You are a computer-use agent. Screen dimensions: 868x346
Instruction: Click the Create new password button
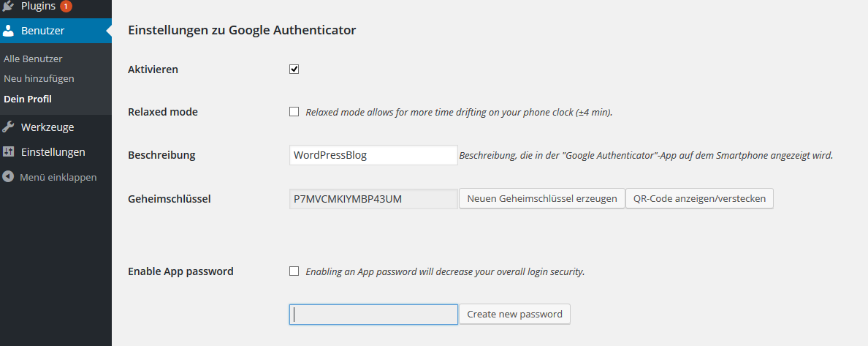(514, 314)
